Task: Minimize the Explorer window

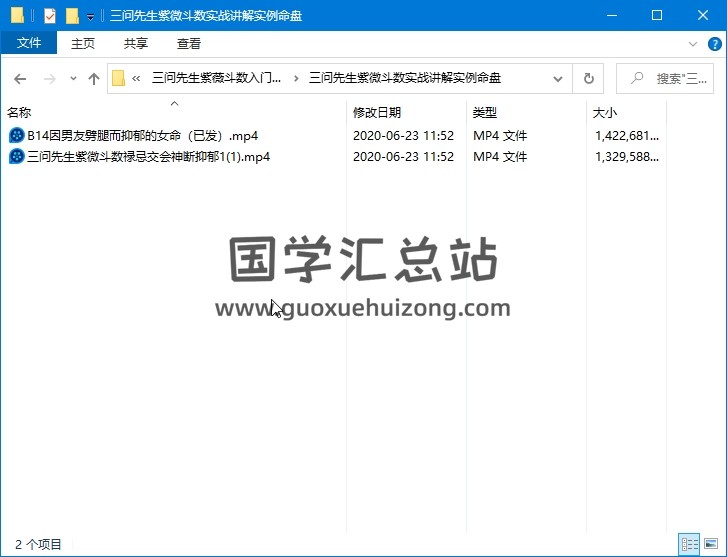Action: coord(612,15)
